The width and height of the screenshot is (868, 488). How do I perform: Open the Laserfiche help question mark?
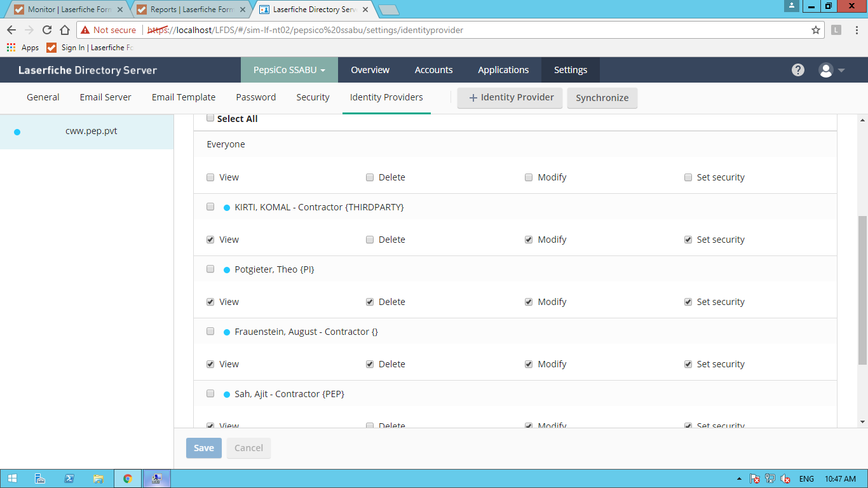[798, 70]
